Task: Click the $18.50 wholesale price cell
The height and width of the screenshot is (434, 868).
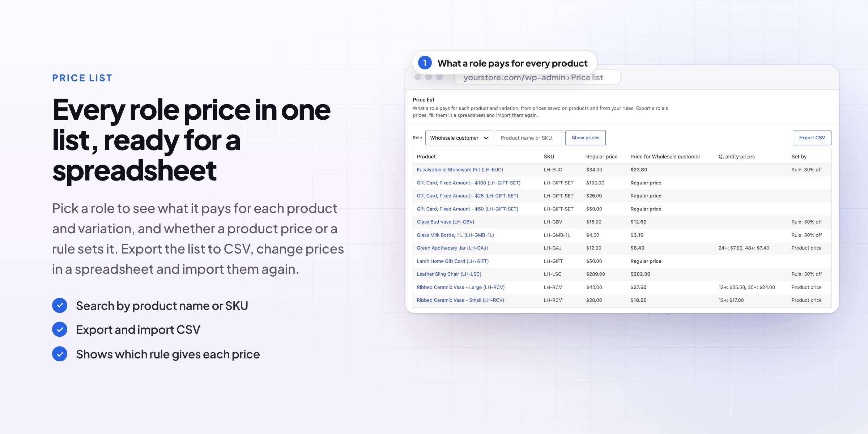Action: pos(638,300)
